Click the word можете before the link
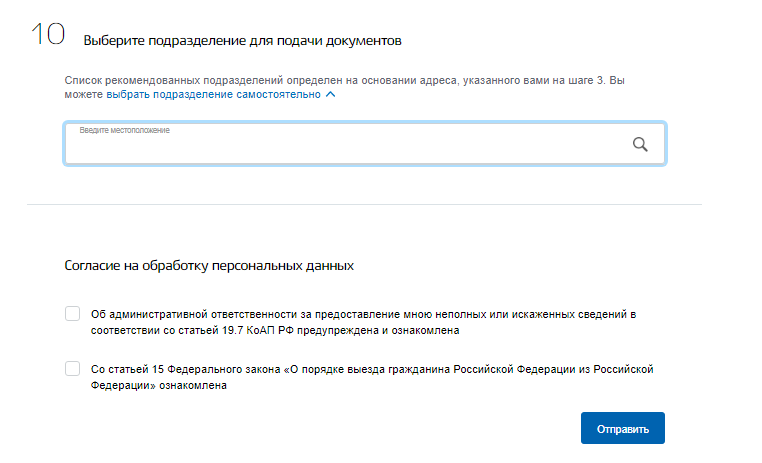Viewport: 762px width, 463px height. point(84,94)
